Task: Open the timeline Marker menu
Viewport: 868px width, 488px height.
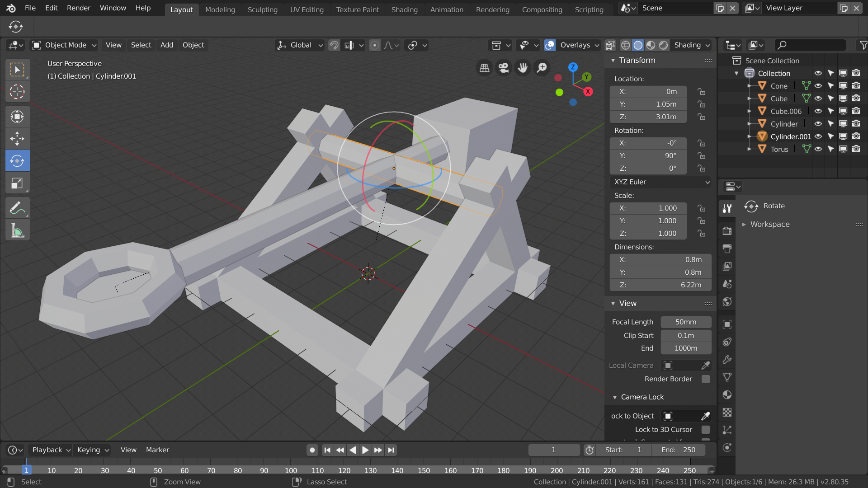Action: point(157,450)
